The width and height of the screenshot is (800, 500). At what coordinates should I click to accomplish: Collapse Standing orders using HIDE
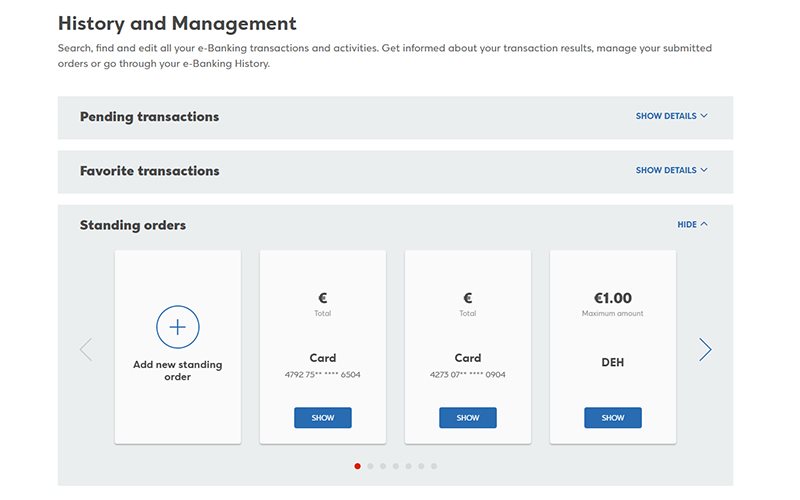coord(692,224)
